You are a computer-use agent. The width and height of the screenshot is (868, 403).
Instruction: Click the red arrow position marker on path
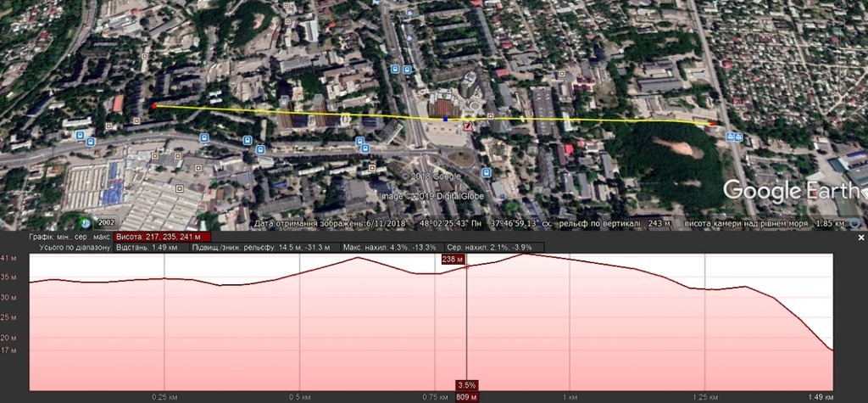tap(467, 125)
